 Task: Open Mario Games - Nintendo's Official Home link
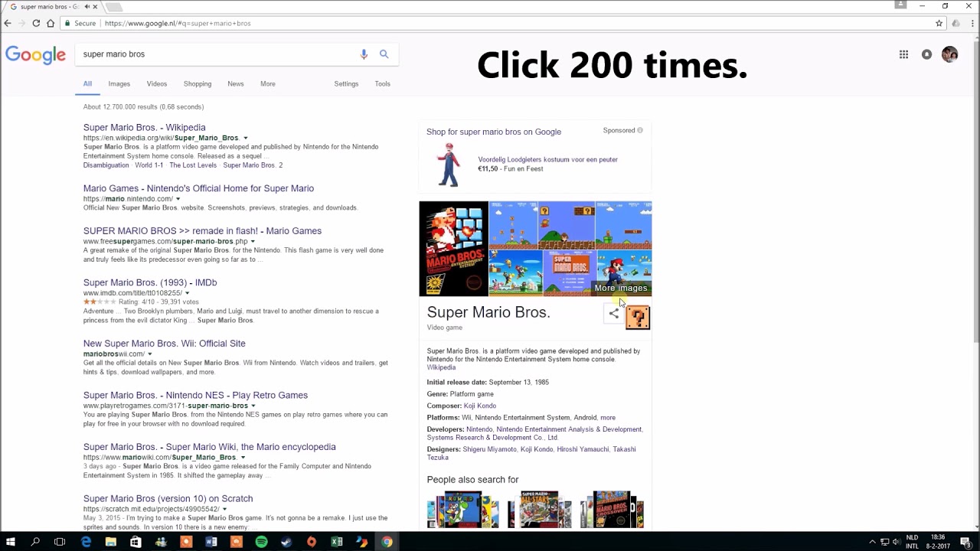click(198, 188)
